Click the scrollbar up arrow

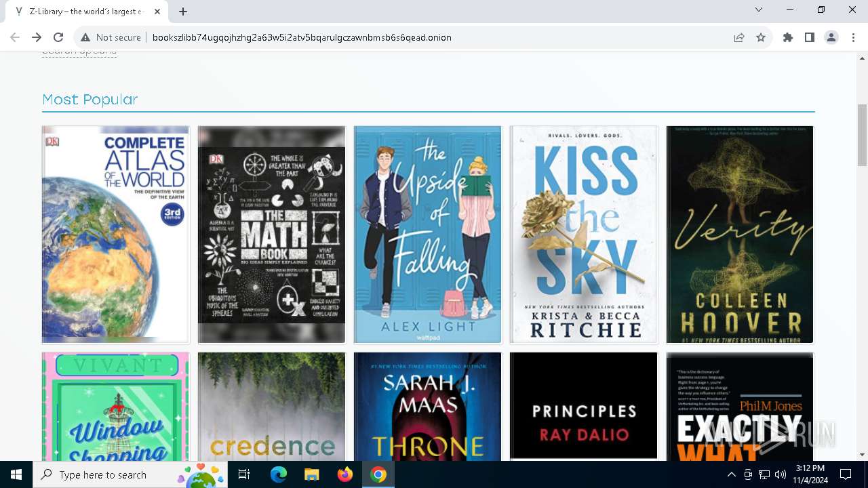[x=862, y=58]
